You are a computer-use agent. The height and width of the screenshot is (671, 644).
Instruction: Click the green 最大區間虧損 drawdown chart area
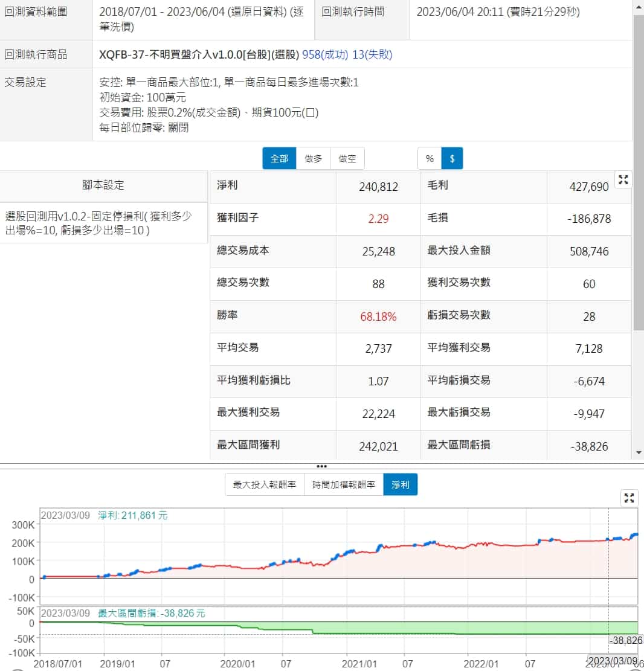point(423,628)
